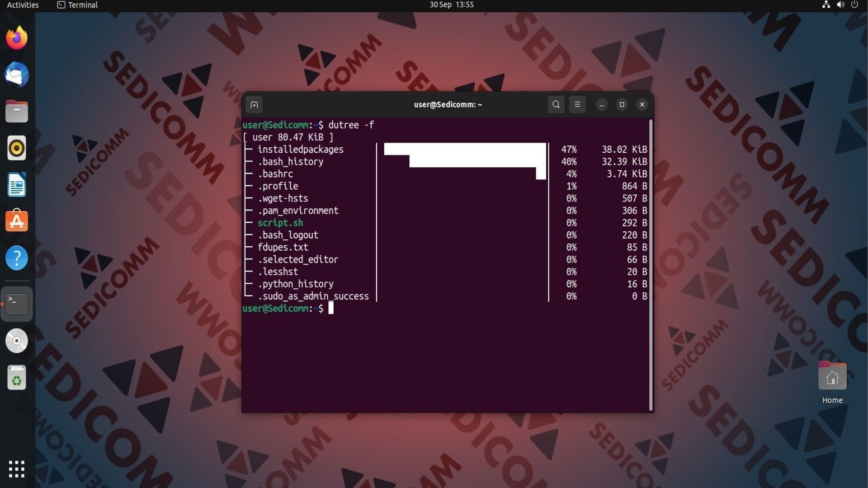
Task: Click the '40%' percentage value
Action: tap(569, 162)
